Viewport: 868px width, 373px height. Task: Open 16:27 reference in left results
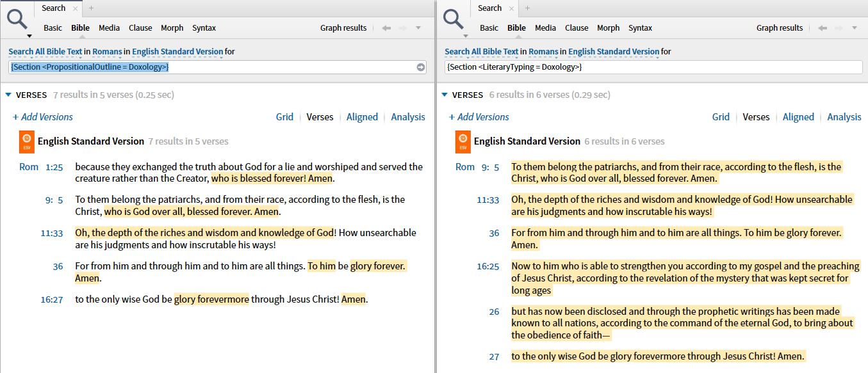point(52,299)
